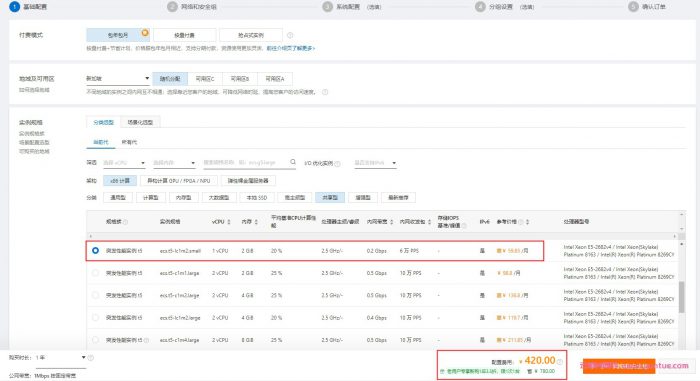Select 弹性裸金属服务器 architecture

click(248, 180)
